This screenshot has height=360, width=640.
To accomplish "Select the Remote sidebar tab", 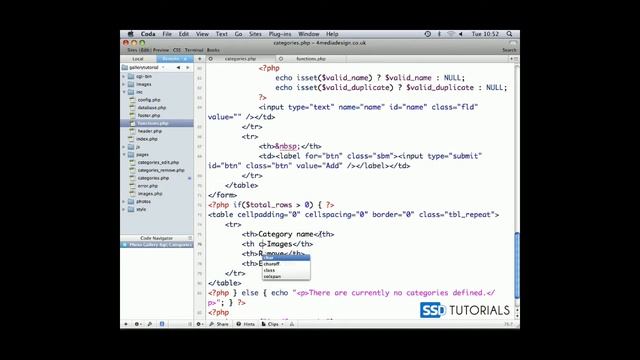I will point(175,59).
